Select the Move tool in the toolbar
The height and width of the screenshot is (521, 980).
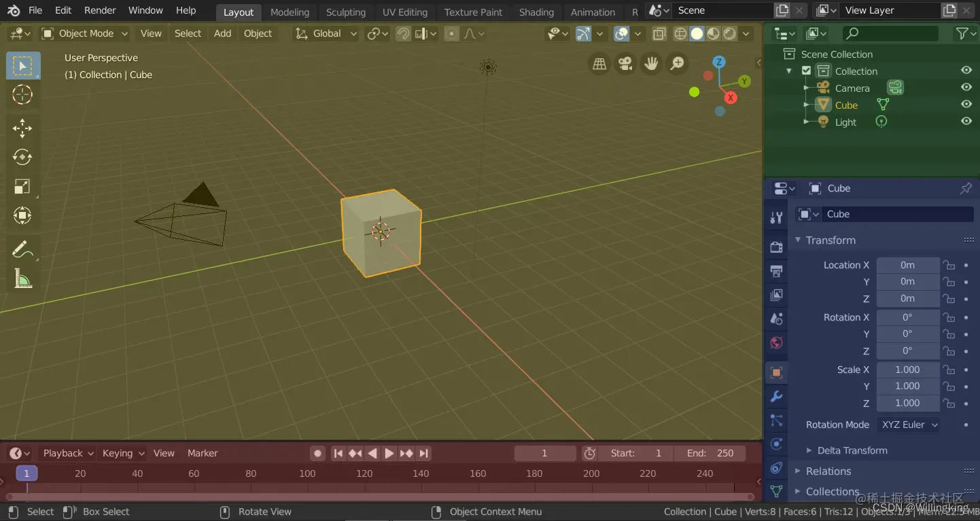tap(22, 128)
